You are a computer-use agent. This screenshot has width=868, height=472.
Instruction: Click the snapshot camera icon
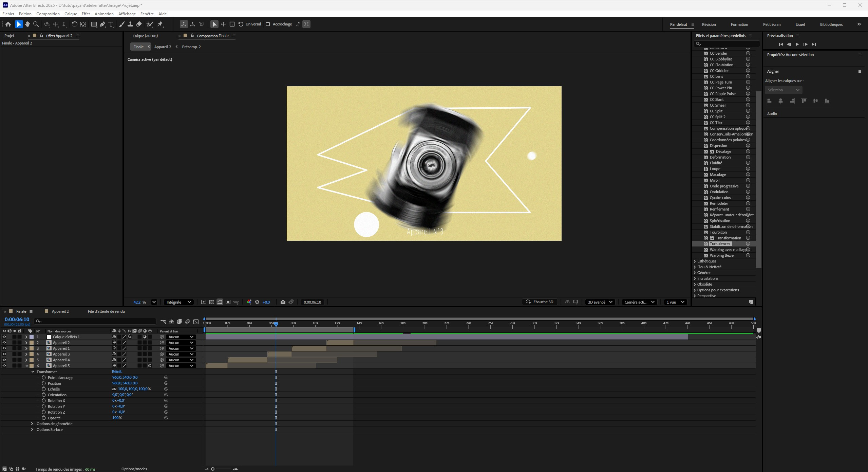click(283, 302)
